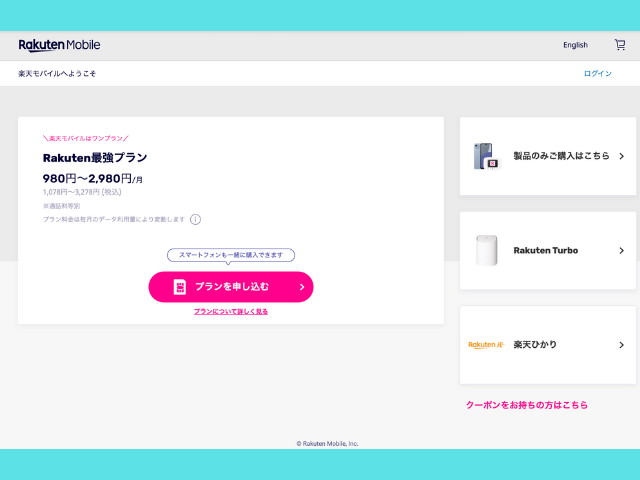This screenshot has width=640, height=480.
Task: Click the Rakuten 光 logo
Action: [x=486, y=345]
